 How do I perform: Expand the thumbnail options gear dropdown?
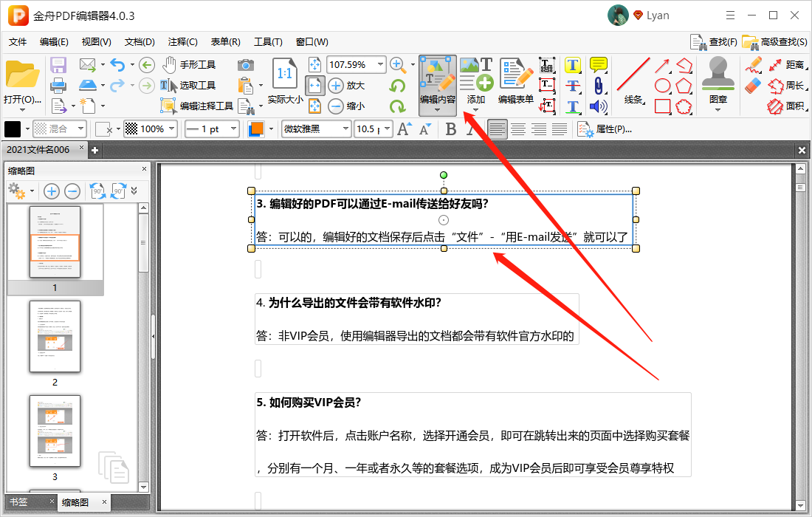coord(32,191)
